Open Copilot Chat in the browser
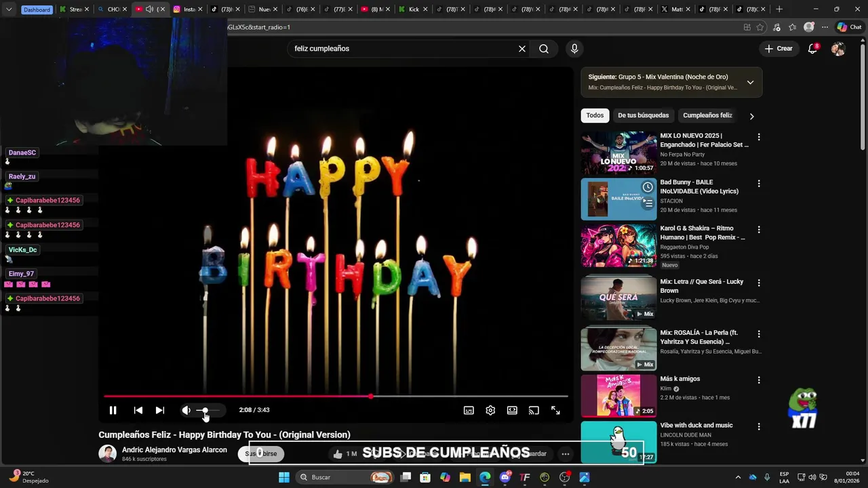Image resolution: width=868 pixels, height=488 pixels. pos(849,27)
